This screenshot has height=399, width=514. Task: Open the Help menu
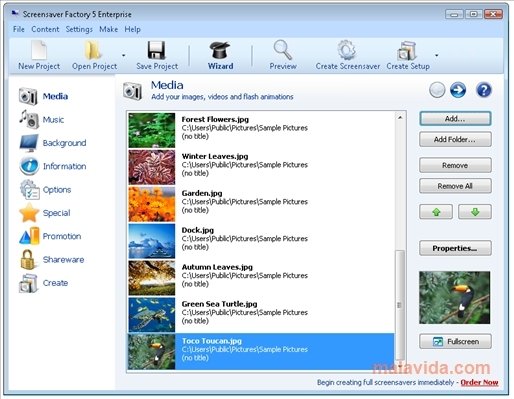132,29
